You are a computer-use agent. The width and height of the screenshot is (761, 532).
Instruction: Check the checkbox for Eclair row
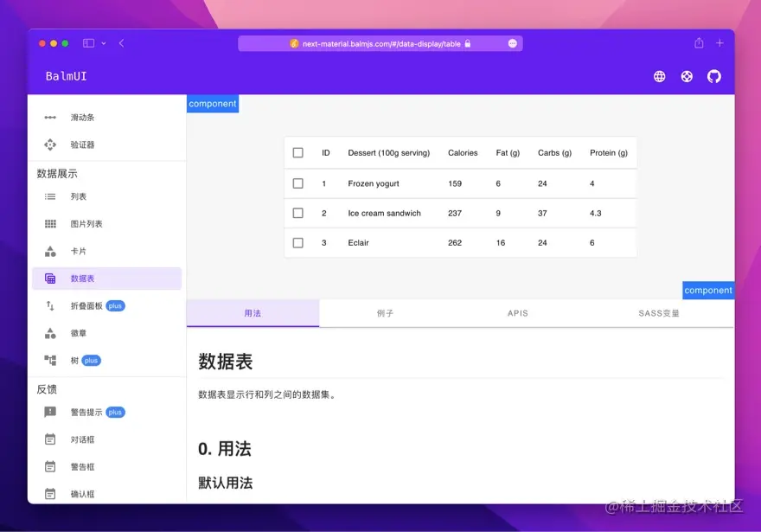(x=297, y=243)
